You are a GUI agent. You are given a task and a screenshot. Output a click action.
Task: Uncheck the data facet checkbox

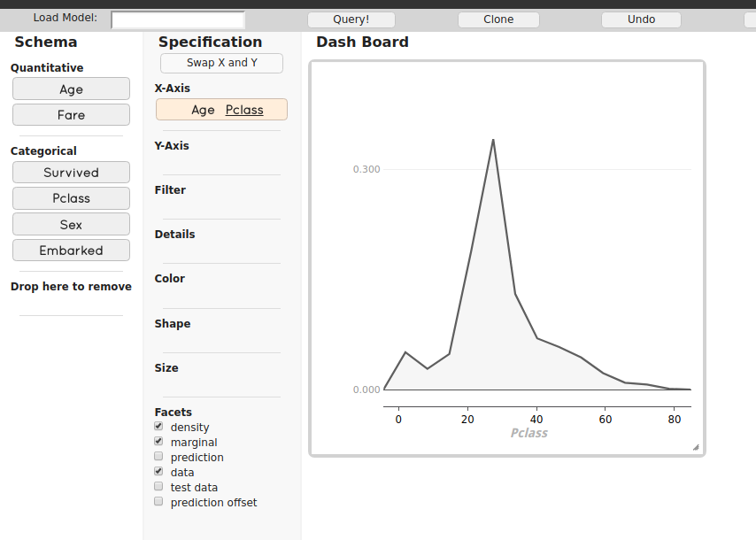pos(158,471)
